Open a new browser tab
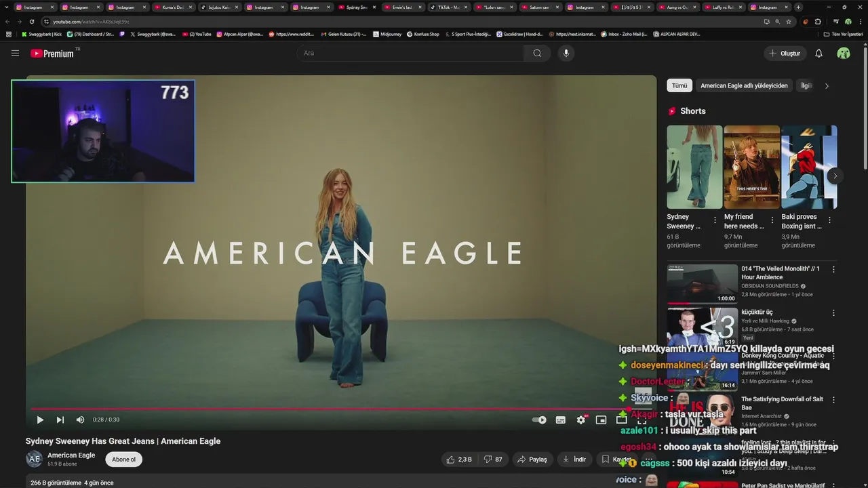Image resolution: width=868 pixels, height=488 pixels. tap(798, 7)
